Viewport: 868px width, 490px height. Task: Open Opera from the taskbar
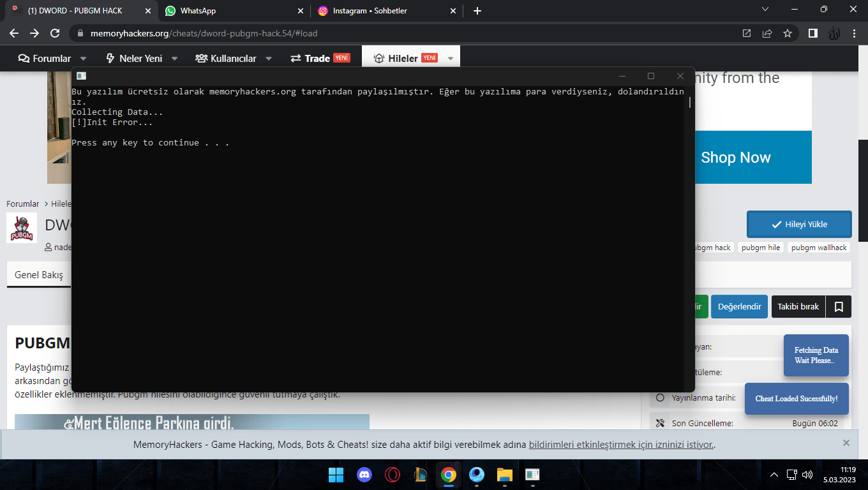392,475
